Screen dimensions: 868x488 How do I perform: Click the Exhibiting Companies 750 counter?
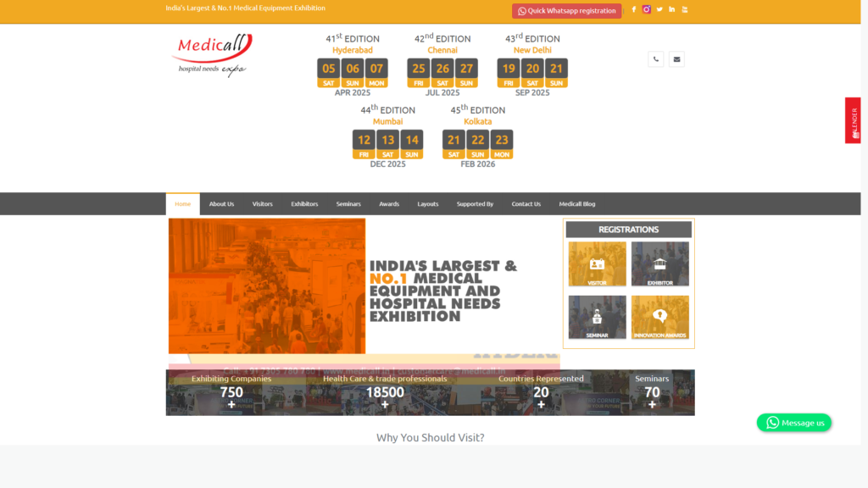(231, 392)
